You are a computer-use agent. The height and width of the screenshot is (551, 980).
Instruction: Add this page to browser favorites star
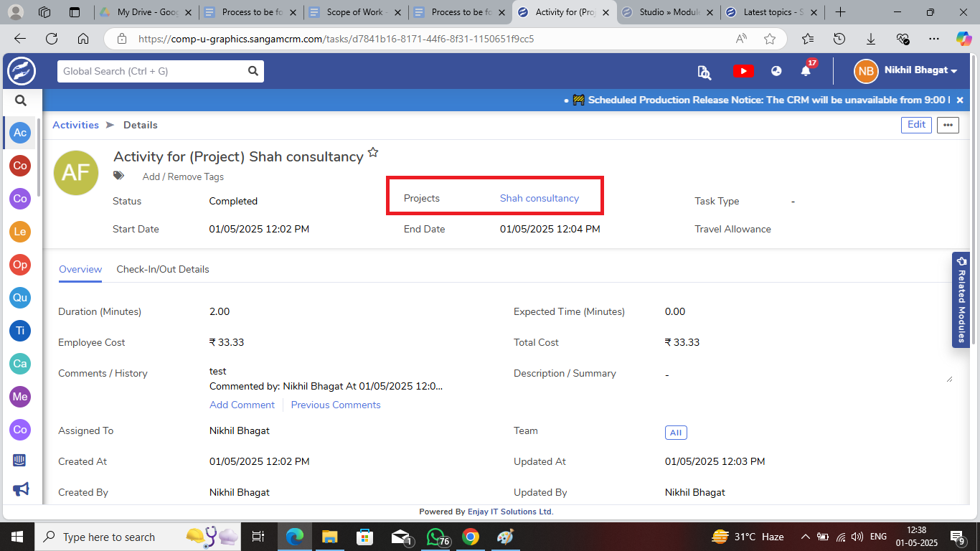pyautogui.click(x=770, y=39)
